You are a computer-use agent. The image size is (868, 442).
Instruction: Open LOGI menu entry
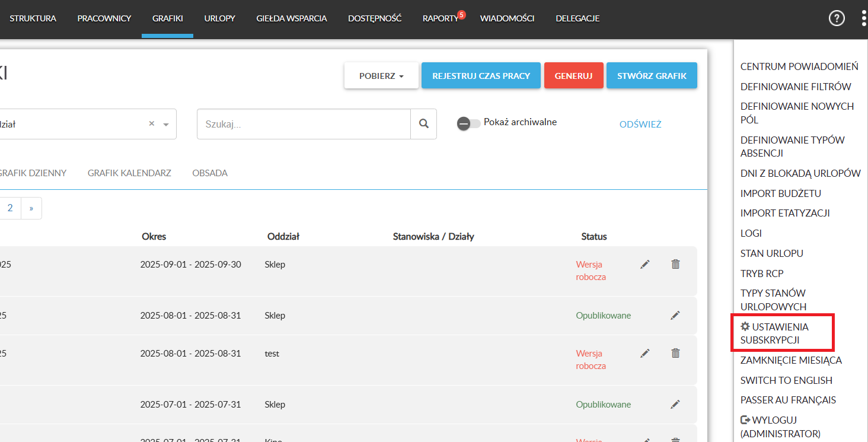(751, 233)
